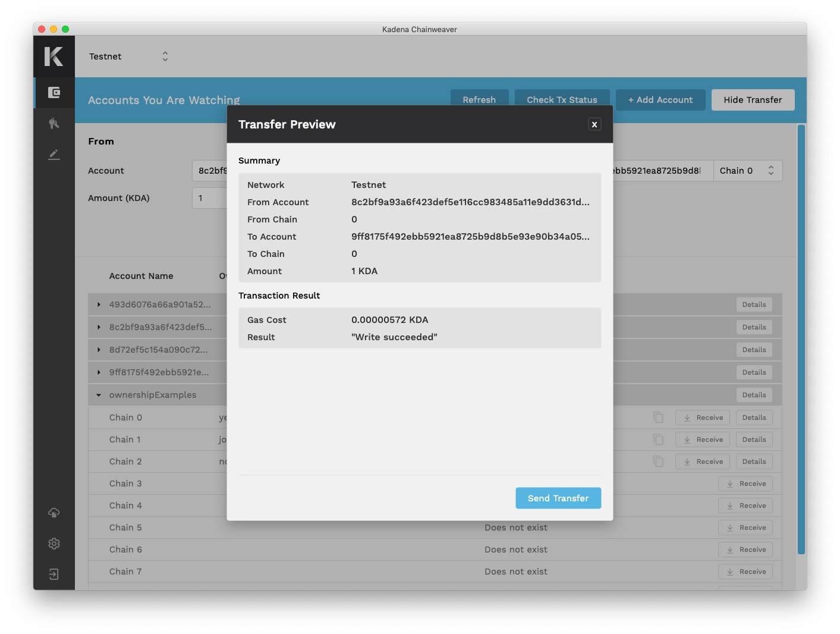Open Settings gear in sidebar
Viewport: 840px width, 634px height.
54,544
